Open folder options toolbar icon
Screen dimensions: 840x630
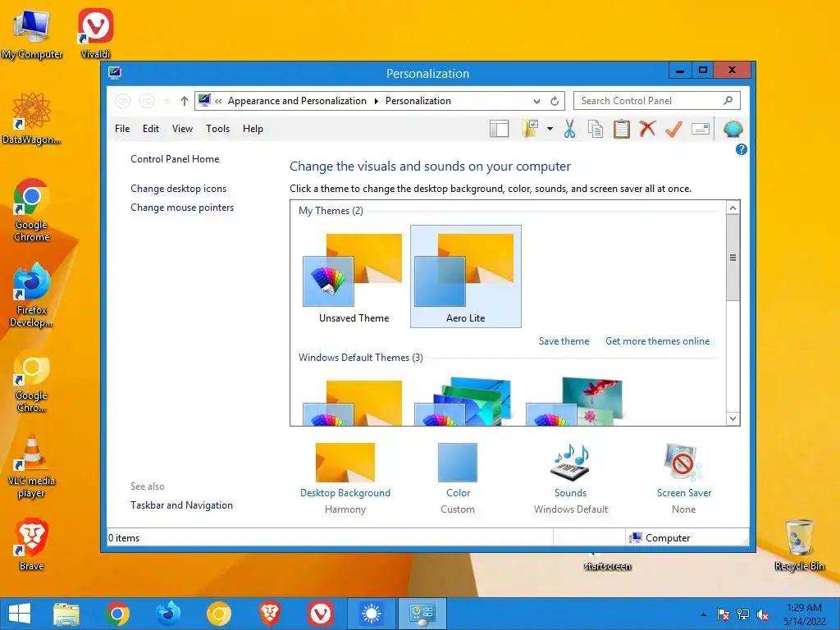530,129
